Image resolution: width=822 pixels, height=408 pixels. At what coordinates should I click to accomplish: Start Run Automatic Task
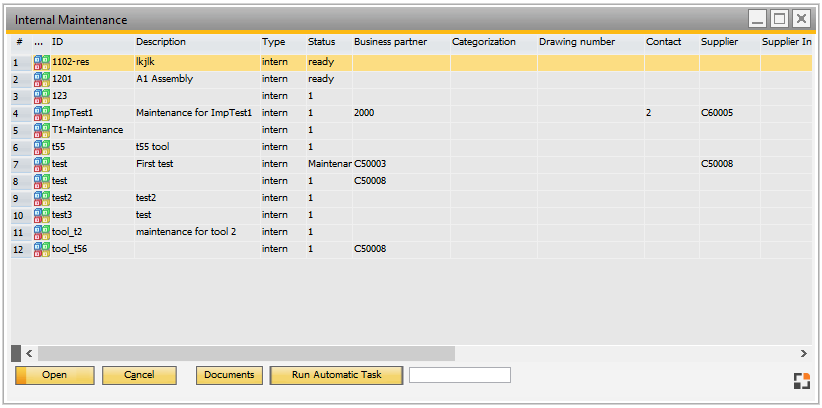click(x=336, y=375)
